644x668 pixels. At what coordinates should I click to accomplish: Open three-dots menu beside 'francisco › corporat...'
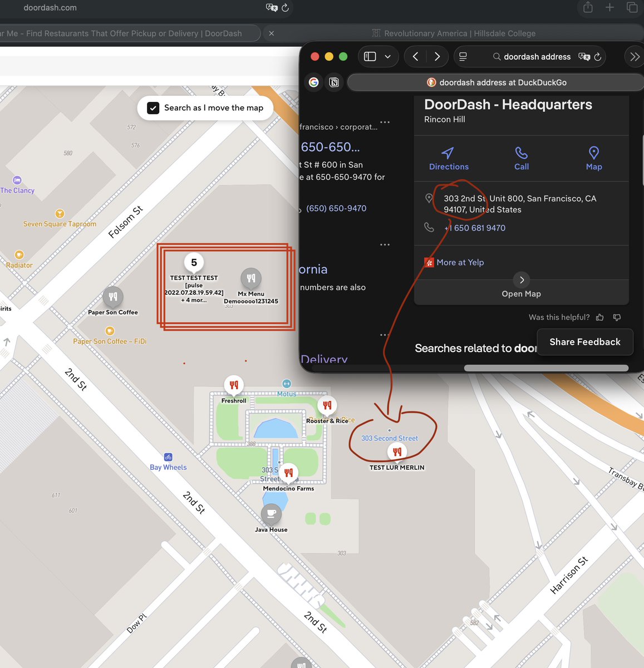pyautogui.click(x=385, y=122)
